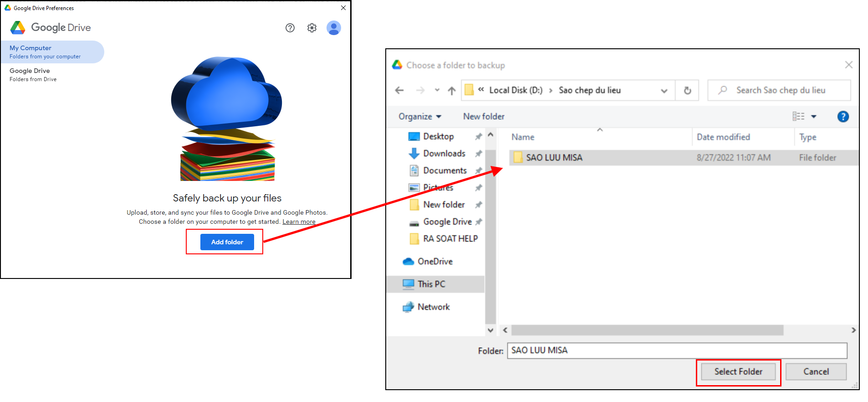The image size is (868, 402).
Task: Select the SAO LUU MISA folder row
Action: pyautogui.click(x=684, y=158)
